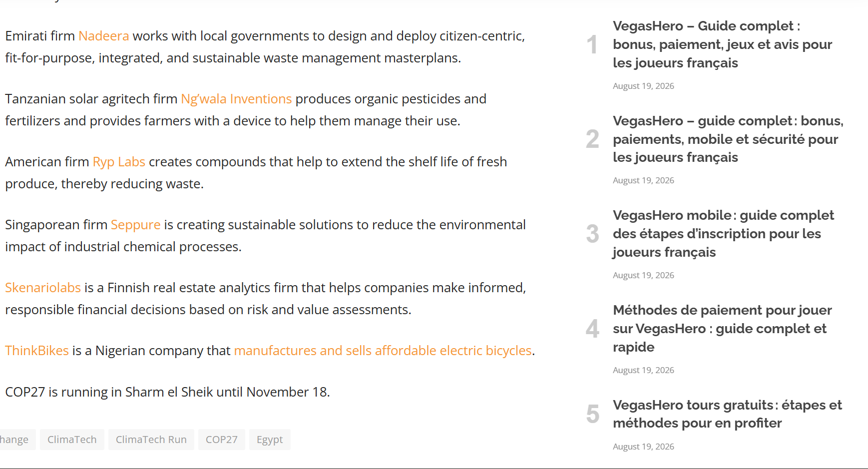
Task: Select the ClimaTech tag
Action: 72,440
